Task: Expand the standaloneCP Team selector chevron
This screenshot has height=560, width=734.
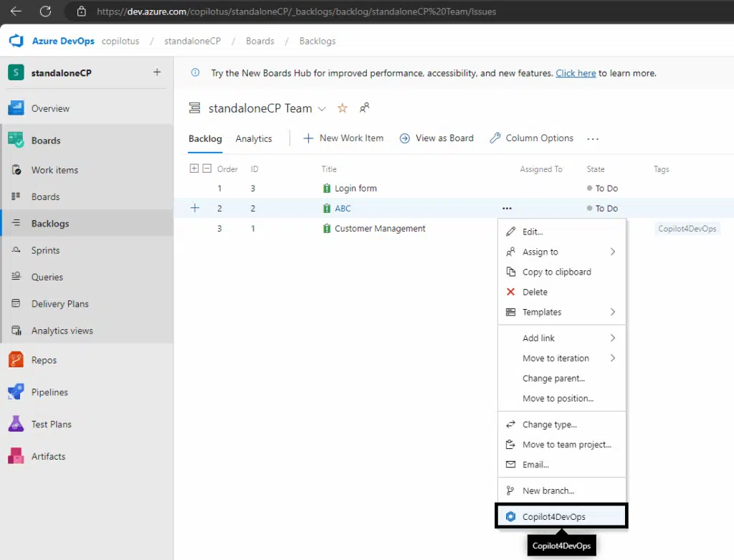Action: pyautogui.click(x=322, y=108)
